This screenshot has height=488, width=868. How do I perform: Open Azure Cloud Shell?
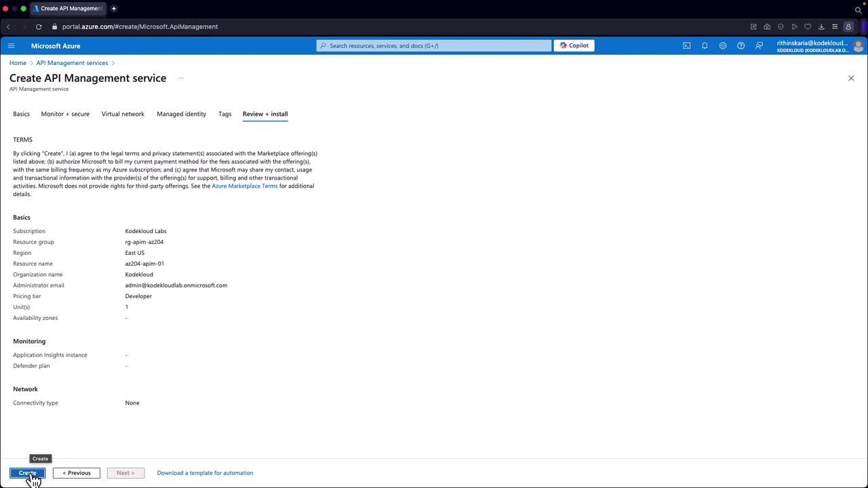click(686, 45)
